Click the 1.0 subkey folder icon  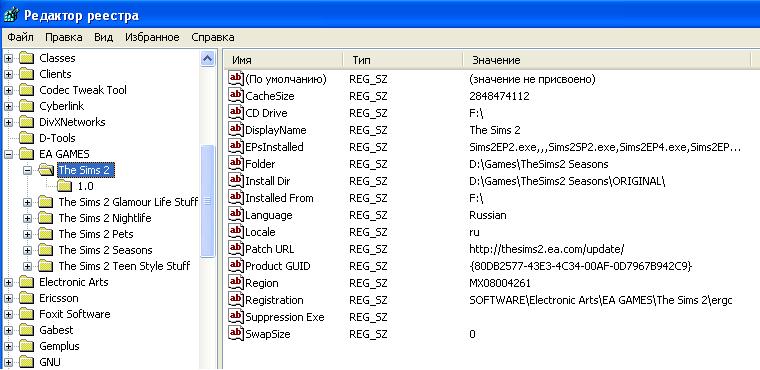pos(64,186)
